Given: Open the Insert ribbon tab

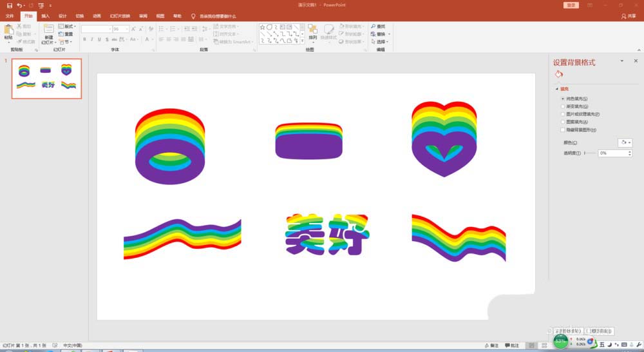Looking at the screenshot, I should tap(45, 15).
